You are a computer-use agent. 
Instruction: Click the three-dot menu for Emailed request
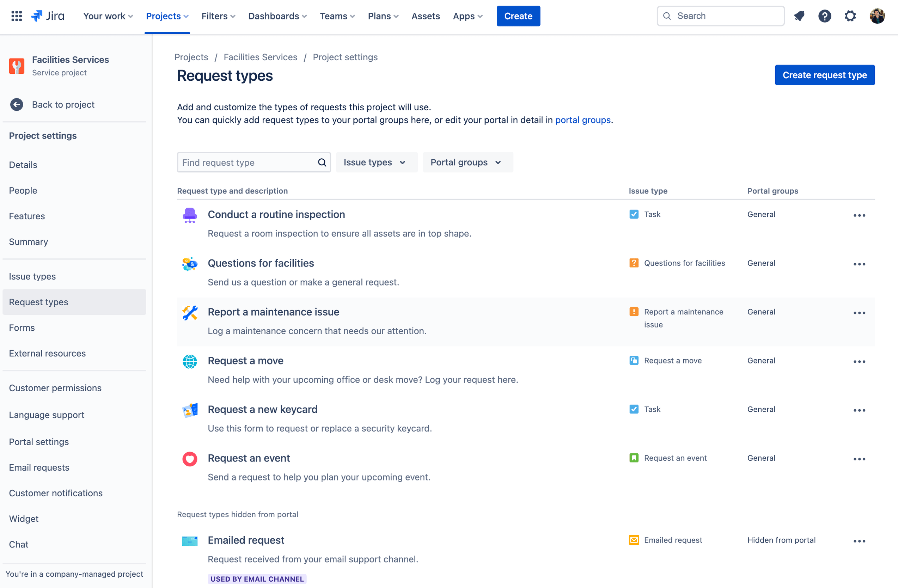coord(859,541)
